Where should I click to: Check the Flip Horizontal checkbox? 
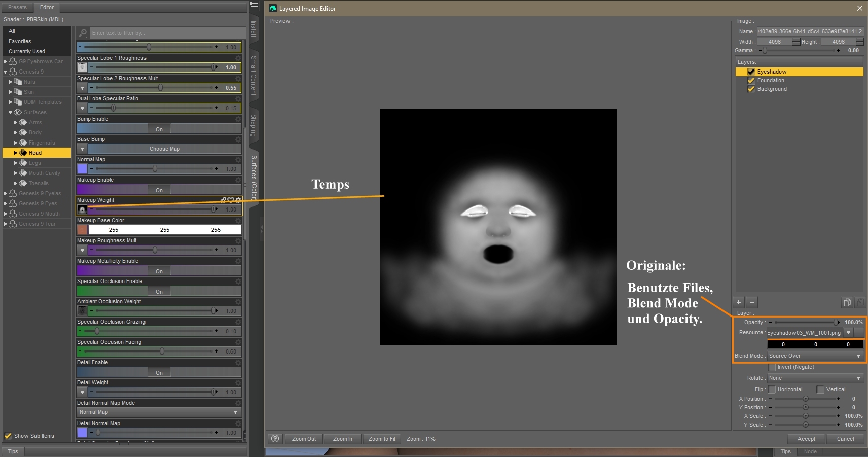click(x=772, y=390)
